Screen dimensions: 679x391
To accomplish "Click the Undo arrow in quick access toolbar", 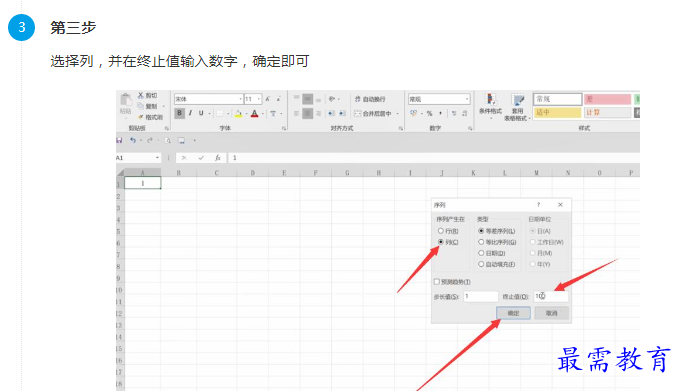I will tap(133, 140).
